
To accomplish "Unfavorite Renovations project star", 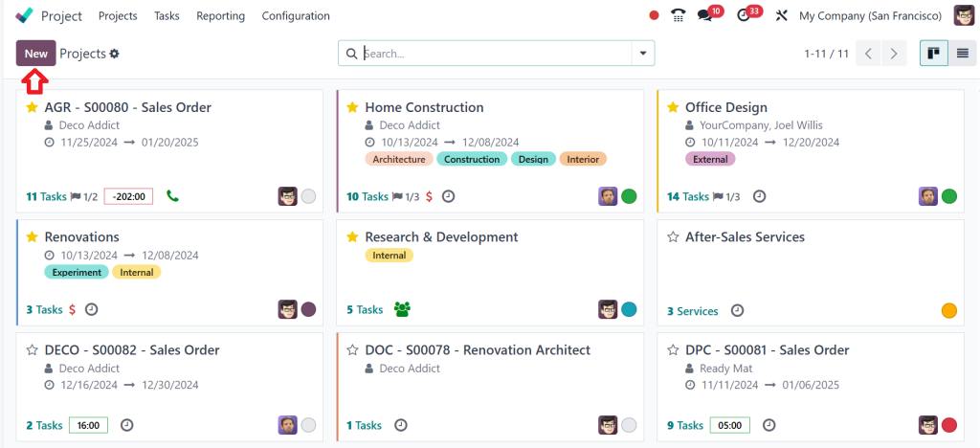I will (x=32, y=236).
